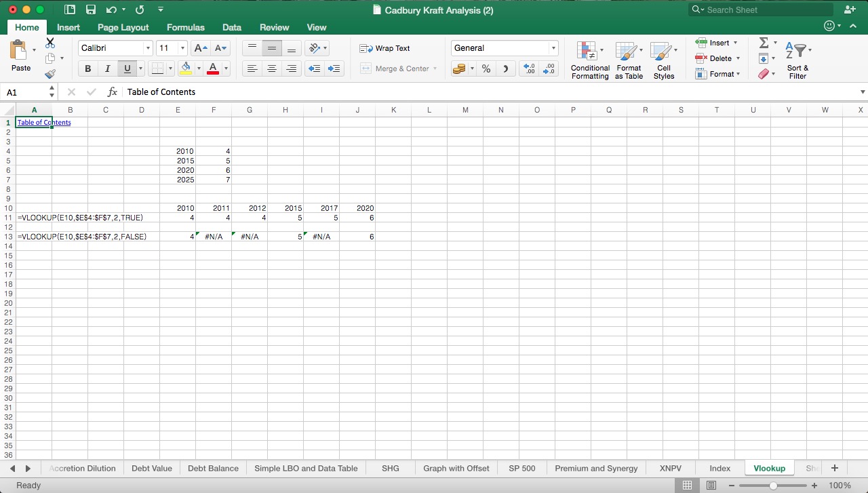Image resolution: width=868 pixels, height=493 pixels.
Task: Click the accounting currency coins icon
Action: (x=459, y=68)
